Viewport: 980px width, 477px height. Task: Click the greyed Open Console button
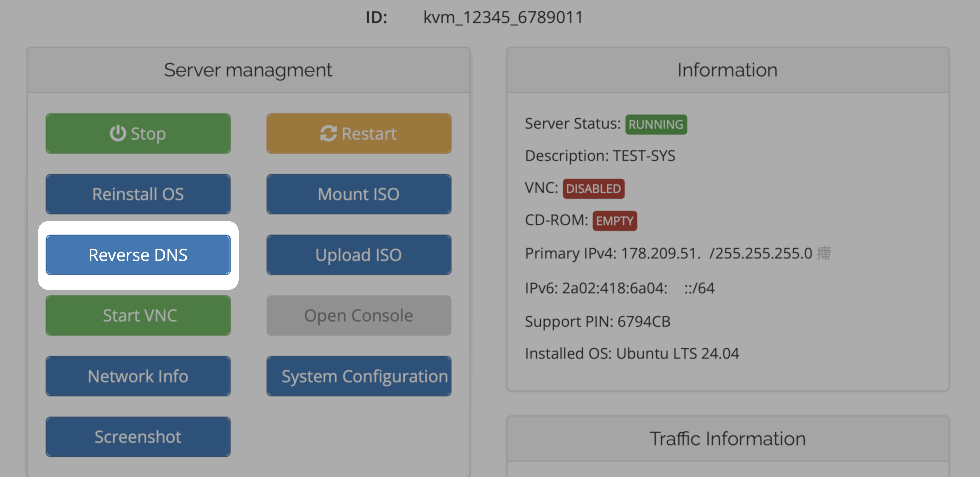(x=359, y=315)
